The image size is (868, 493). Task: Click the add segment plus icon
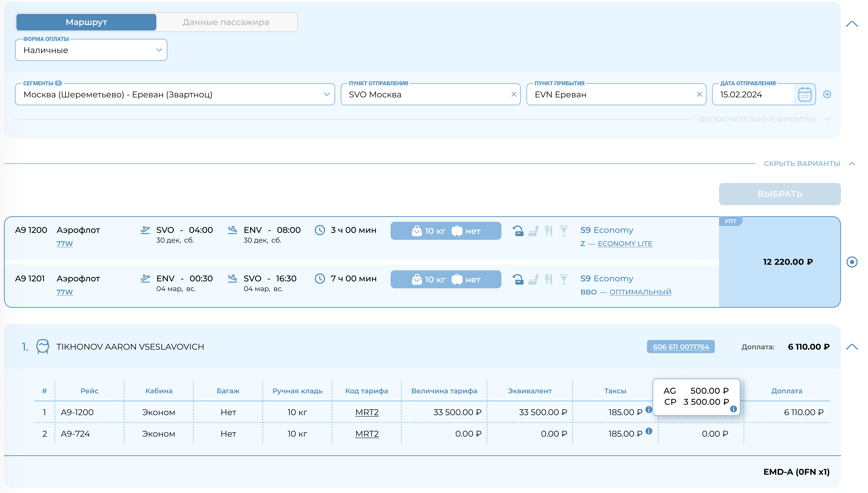pyautogui.click(x=827, y=94)
